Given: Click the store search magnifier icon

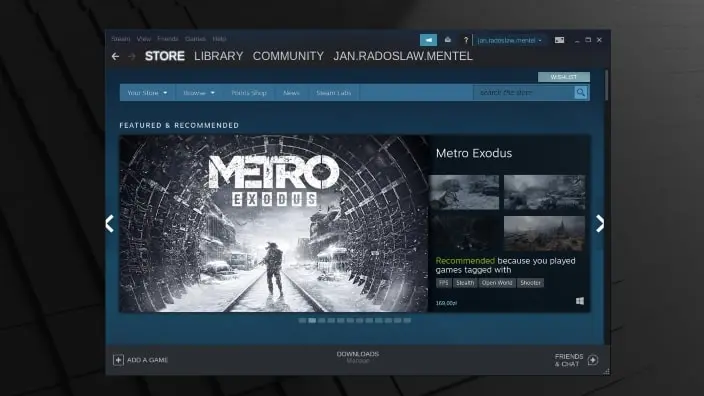Looking at the screenshot, I should pyautogui.click(x=581, y=92).
